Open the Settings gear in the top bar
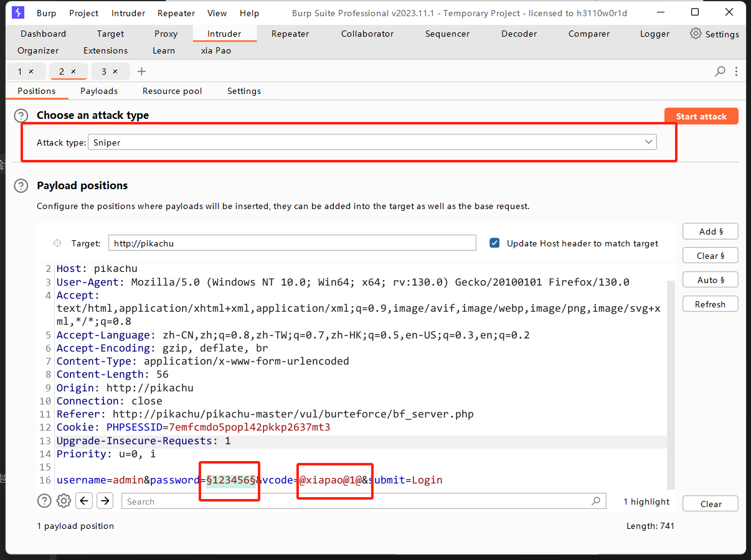751x560 pixels. coord(714,34)
